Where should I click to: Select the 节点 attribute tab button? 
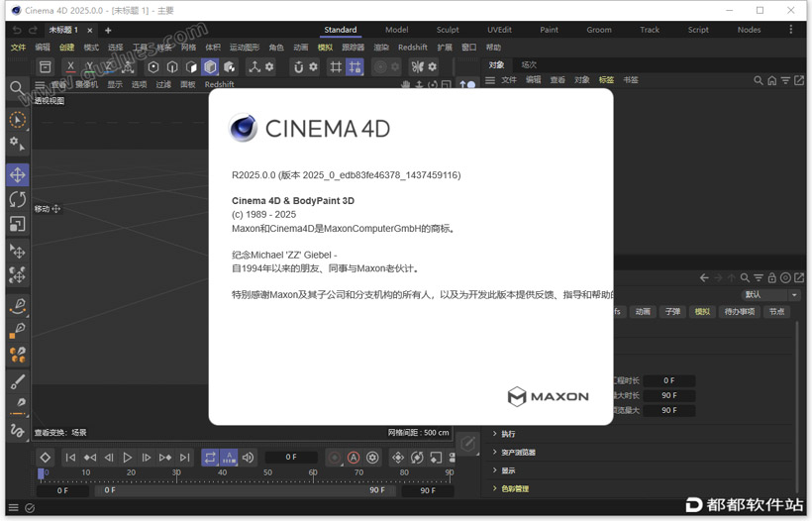coord(776,311)
